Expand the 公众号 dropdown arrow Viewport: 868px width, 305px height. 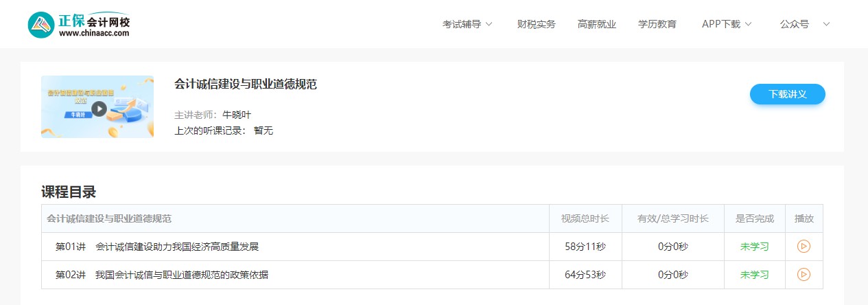pyautogui.click(x=826, y=24)
